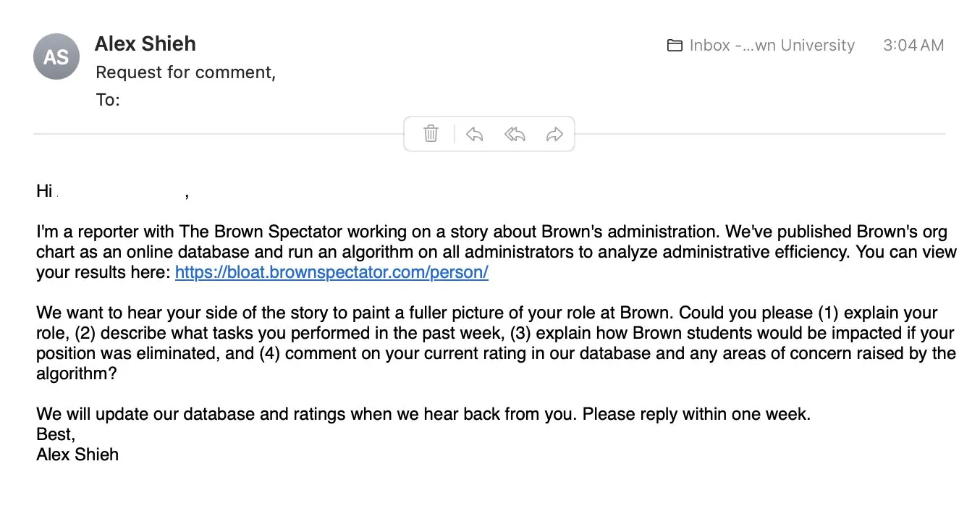Click the AS sender avatar

tap(56, 56)
